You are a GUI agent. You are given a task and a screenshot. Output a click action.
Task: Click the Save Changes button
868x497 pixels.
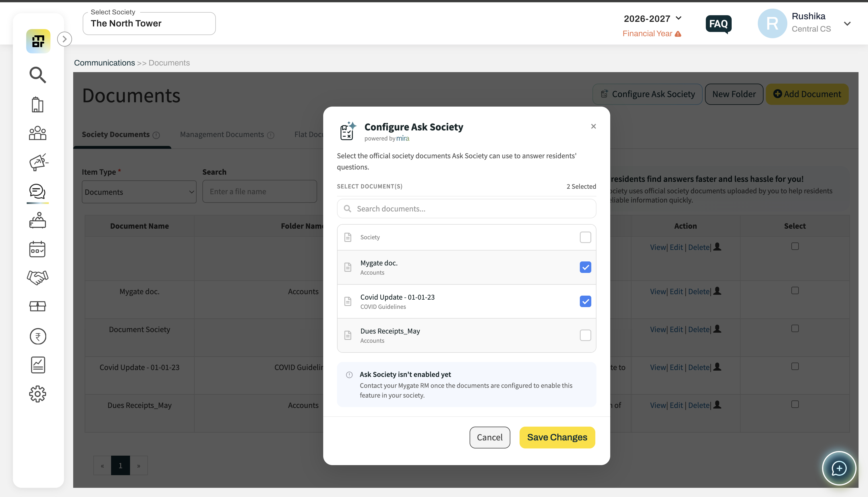click(557, 437)
